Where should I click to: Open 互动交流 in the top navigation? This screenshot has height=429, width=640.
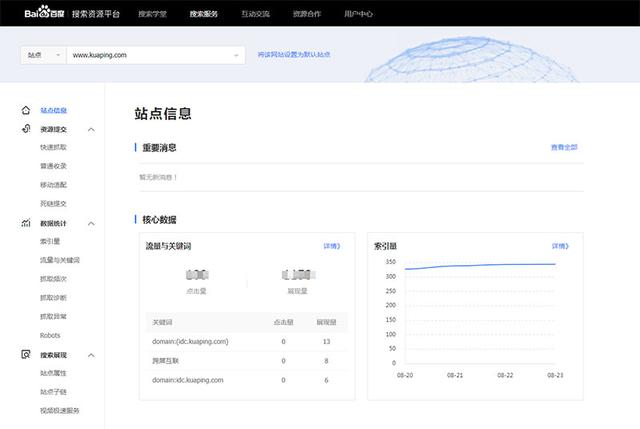(x=256, y=14)
